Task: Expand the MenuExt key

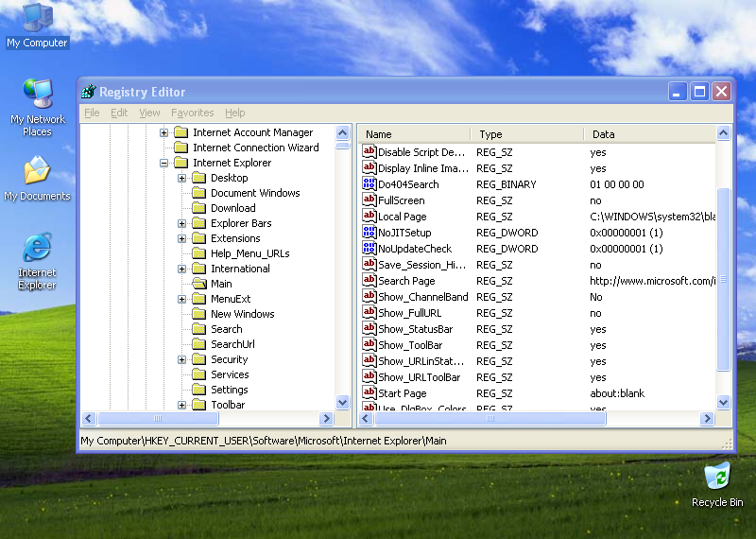Action: [x=181, y=299]
